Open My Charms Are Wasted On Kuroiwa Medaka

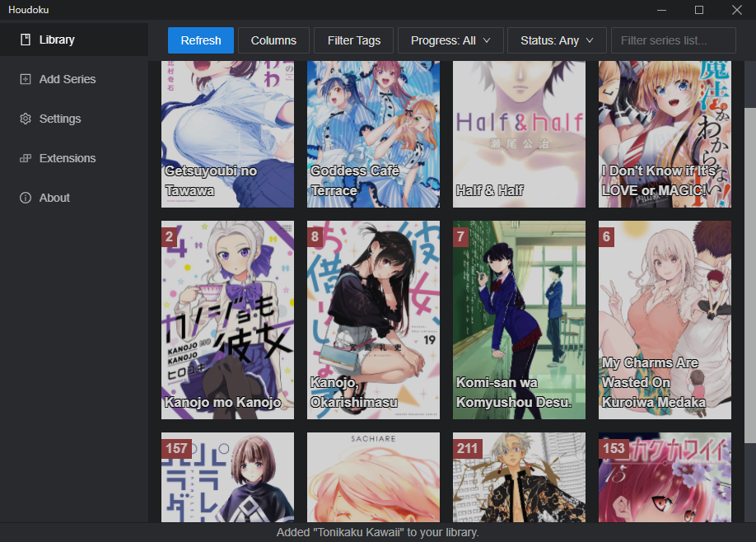(x=665, y=320)
